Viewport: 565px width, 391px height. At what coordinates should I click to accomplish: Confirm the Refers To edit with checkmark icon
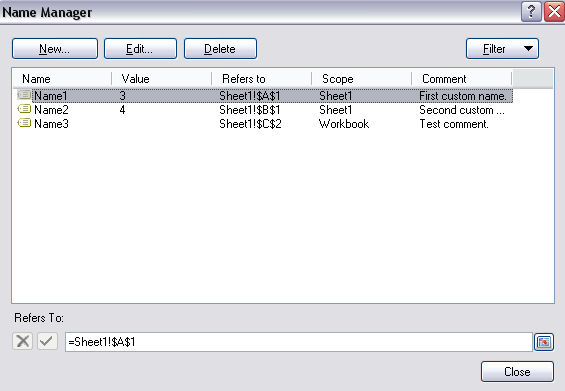point(47,341)
